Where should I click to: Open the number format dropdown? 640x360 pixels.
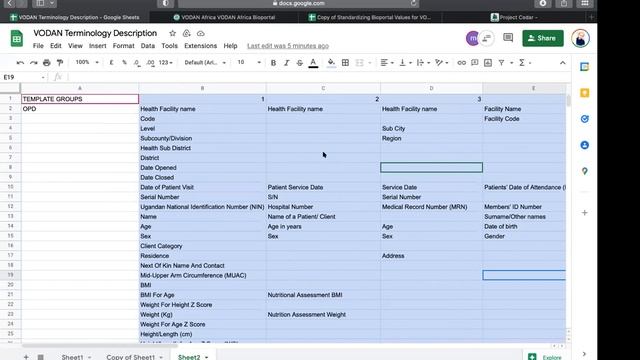165,63
